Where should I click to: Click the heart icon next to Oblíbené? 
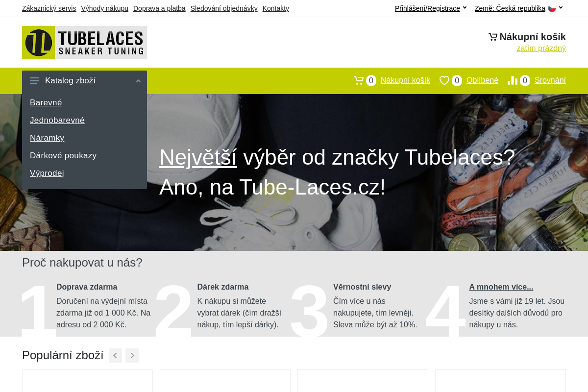[444, 80]
